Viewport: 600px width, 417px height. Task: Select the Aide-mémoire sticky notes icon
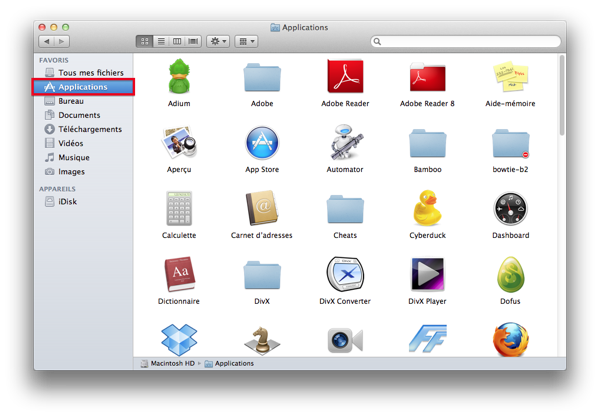tap(511, 76)
